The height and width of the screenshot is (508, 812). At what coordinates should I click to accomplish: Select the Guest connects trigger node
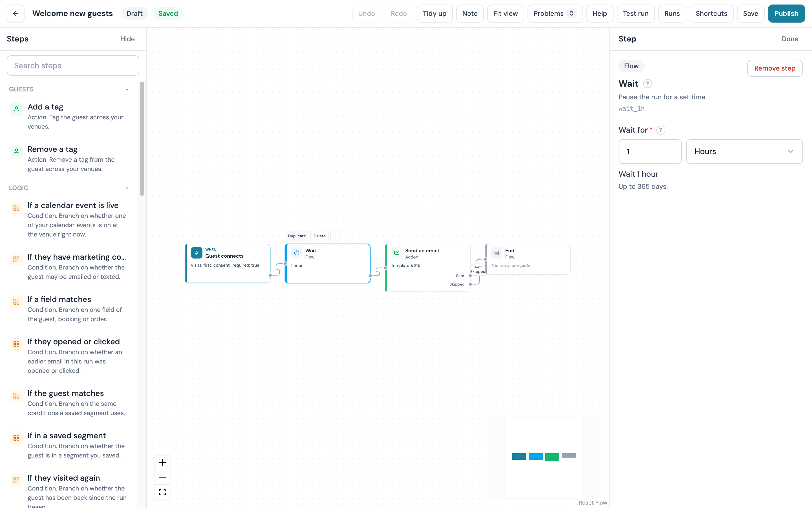[x=228, y=263]
